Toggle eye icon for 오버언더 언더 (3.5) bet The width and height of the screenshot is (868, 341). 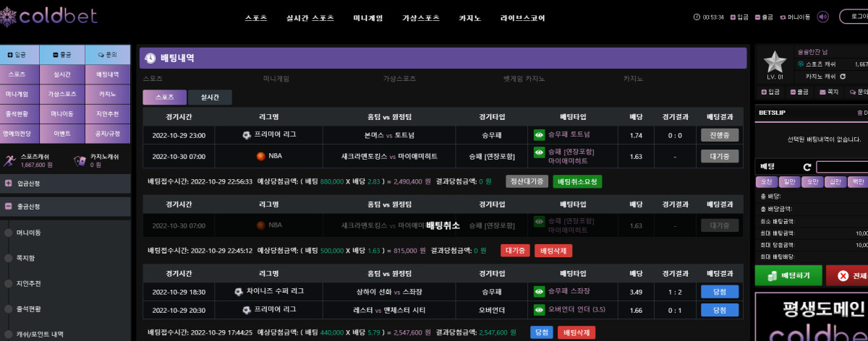pos(539,310)
